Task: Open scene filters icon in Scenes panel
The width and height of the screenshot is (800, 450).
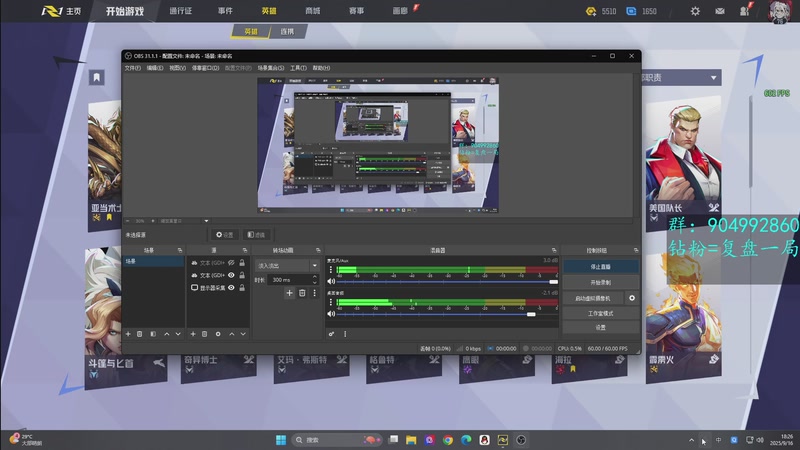Action: (153, 334)
